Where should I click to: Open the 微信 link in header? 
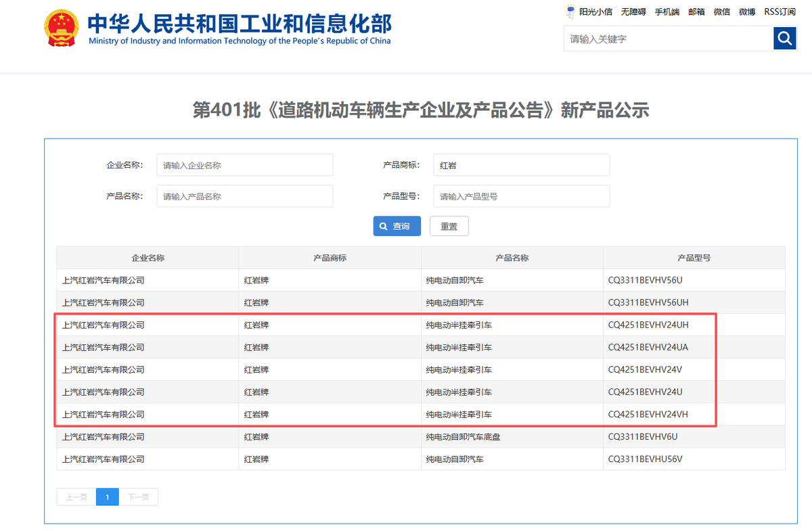point(722,12)
